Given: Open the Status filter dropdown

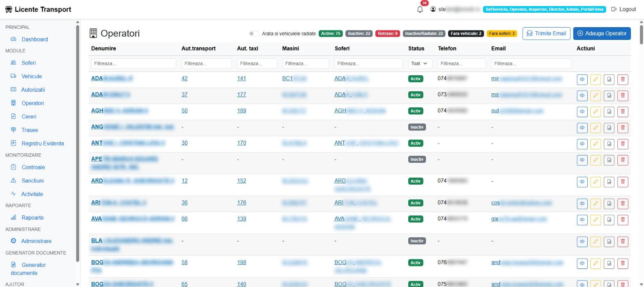Looking at the screenshot, I should (x=420, y=63).
